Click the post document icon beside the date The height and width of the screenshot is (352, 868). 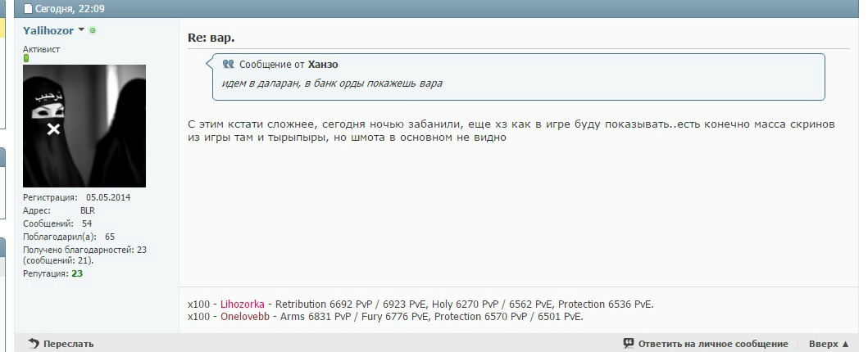click(x=28, y=9)
